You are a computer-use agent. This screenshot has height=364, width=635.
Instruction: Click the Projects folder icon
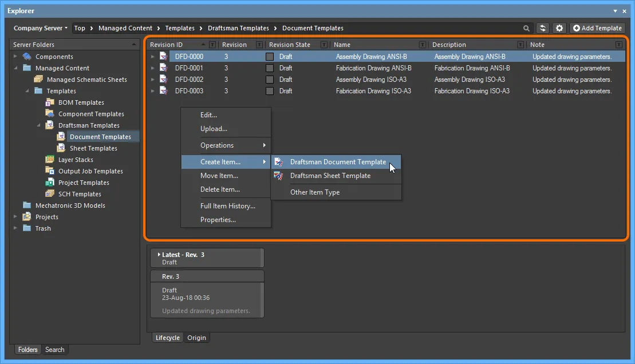click(27, 216)
